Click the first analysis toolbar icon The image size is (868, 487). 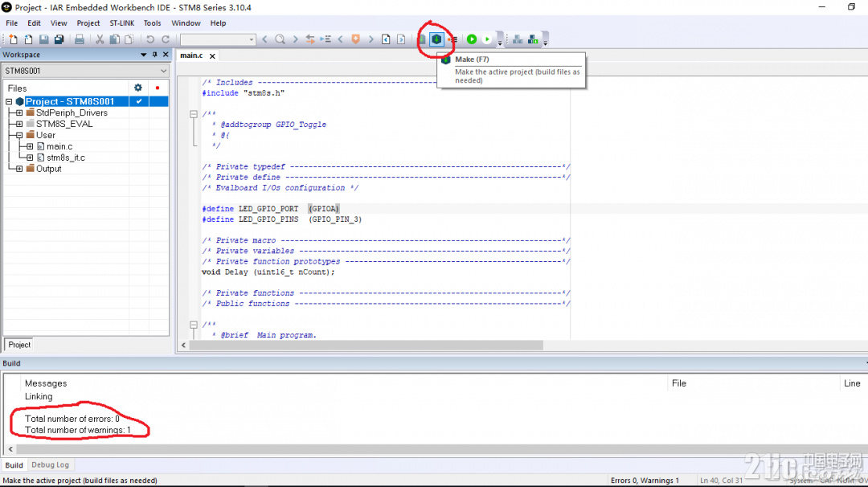pos(518,39)
